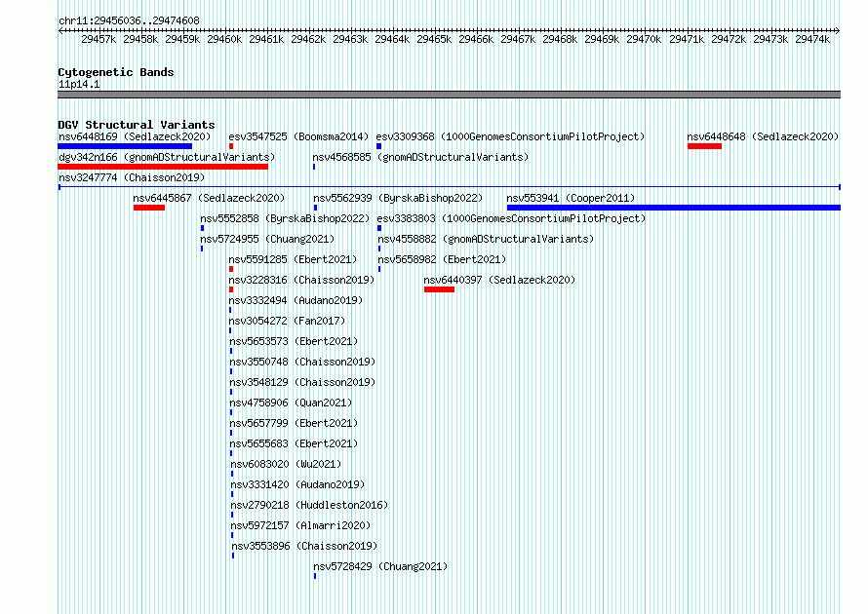This screenshot has width=868, height=614.
Task: Open variant esv3547525 (Boomsma2014)
Action: [x=298, y=136]
